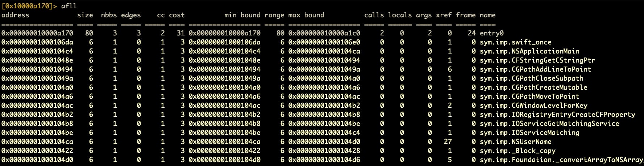
Task: Click the cost column header
Action: [176, 15]
